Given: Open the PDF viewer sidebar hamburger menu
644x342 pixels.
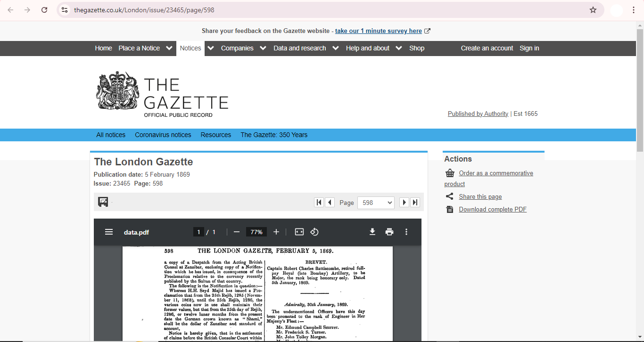Looking at the screenshot, I should pyautogui.click(x=109, y=232).
